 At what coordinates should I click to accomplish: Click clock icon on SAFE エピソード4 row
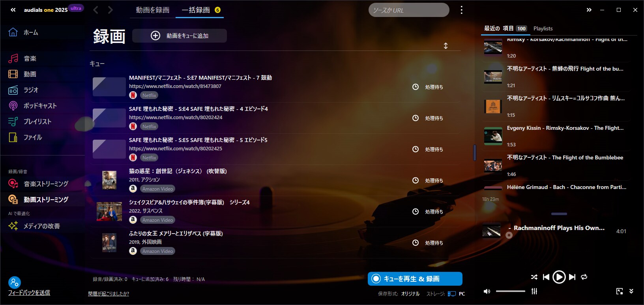[x=416, y=118]
